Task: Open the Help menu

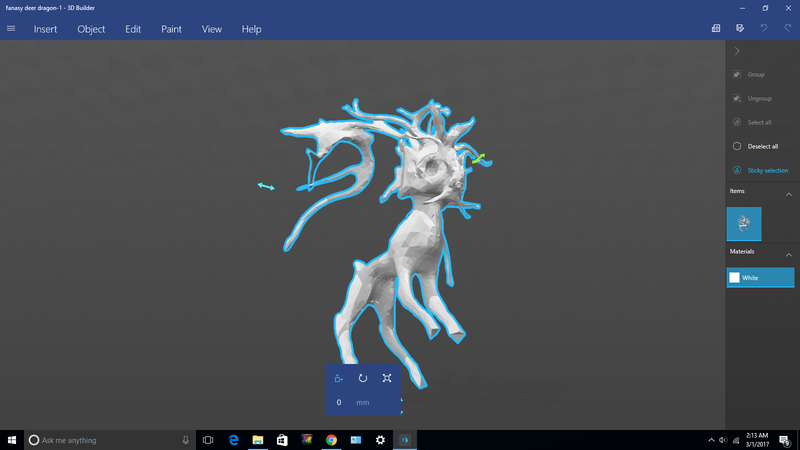Action: (x=251, y=29)
